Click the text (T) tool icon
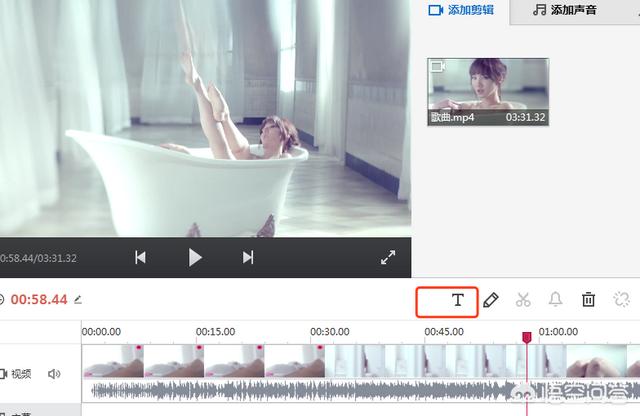This screenshot has height=416, width=640. (458, 299)
